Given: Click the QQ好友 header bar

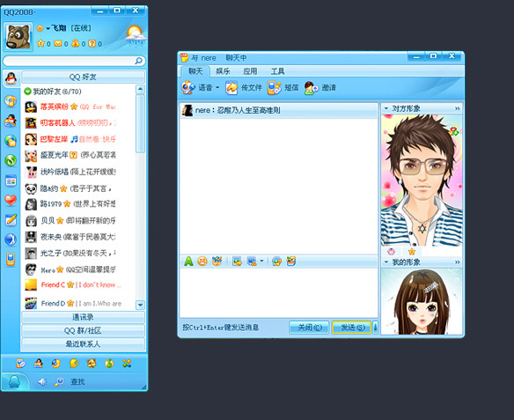Looking at the screenshot, I should [83, 77].
